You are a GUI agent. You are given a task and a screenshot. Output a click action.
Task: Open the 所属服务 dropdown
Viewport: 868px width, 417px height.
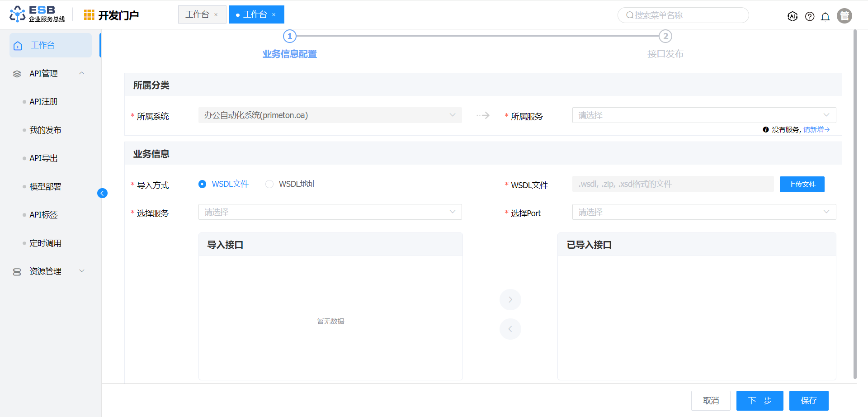point(703,115)
